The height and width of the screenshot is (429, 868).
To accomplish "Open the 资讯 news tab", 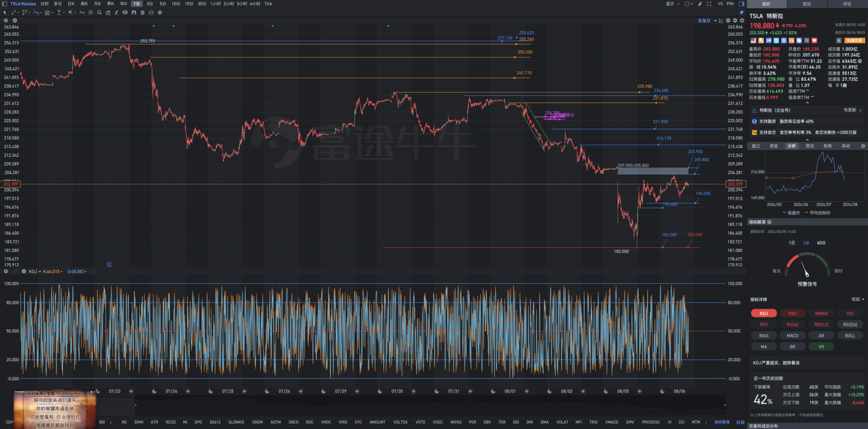I will point(807,4).
